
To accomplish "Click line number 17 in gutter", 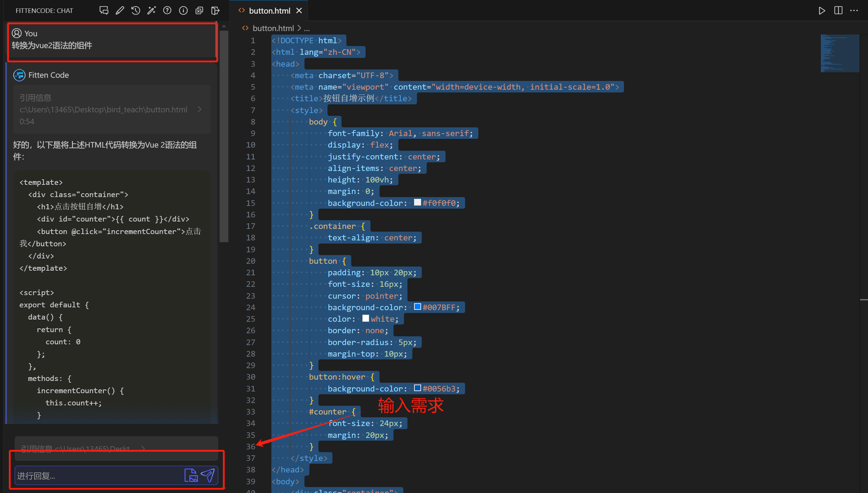I will [251, 226].
